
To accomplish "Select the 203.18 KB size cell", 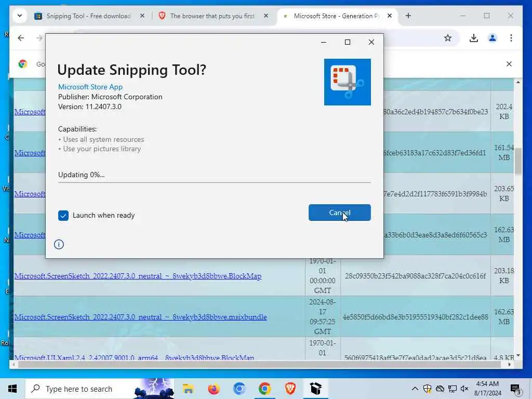I will [504, 275].
